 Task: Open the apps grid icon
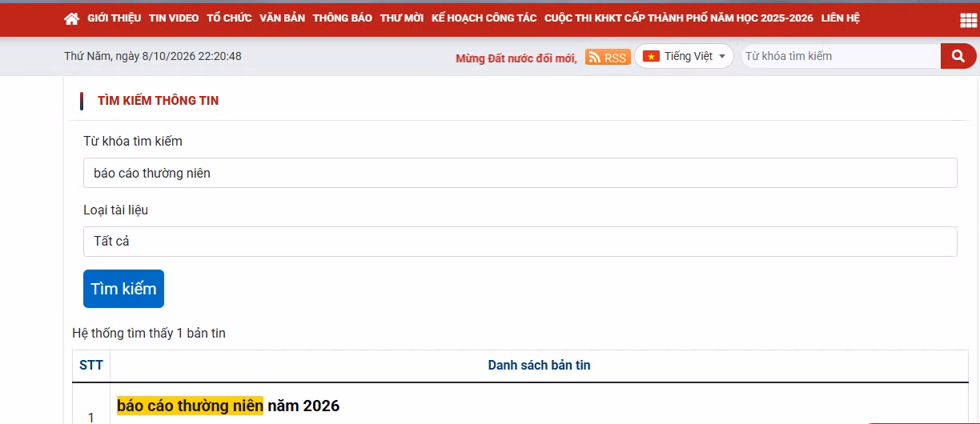[968, 20]
